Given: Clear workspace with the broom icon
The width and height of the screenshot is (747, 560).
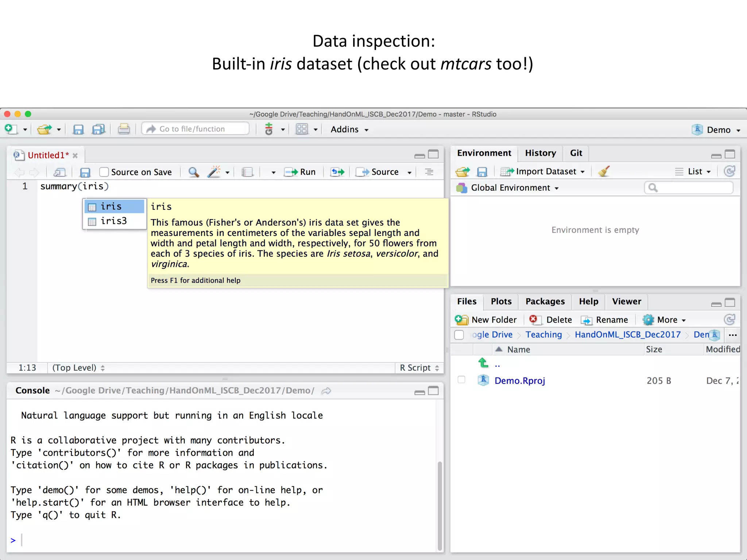Looking at the screenshot, I should pos(604,171).
